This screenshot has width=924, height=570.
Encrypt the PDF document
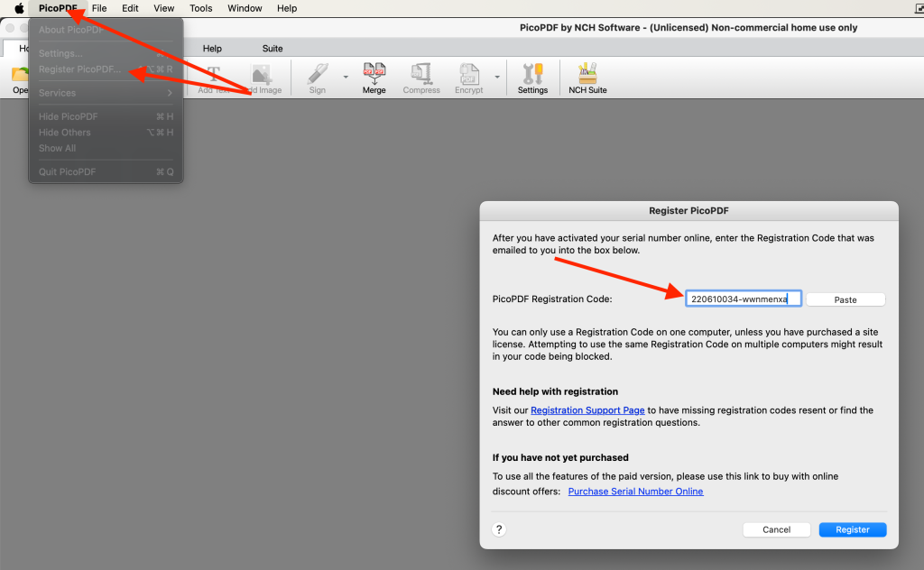pyautogui.click(x=468, y=78)
